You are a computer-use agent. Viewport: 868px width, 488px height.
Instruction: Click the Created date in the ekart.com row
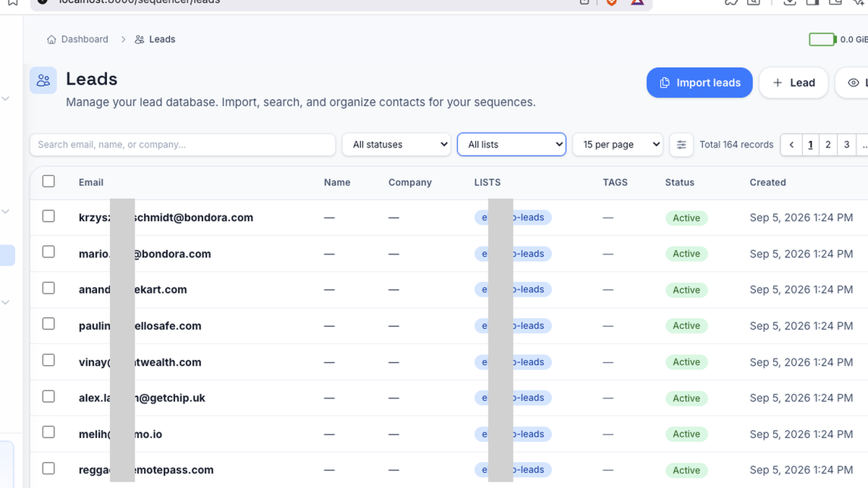(x=801, y=290)
